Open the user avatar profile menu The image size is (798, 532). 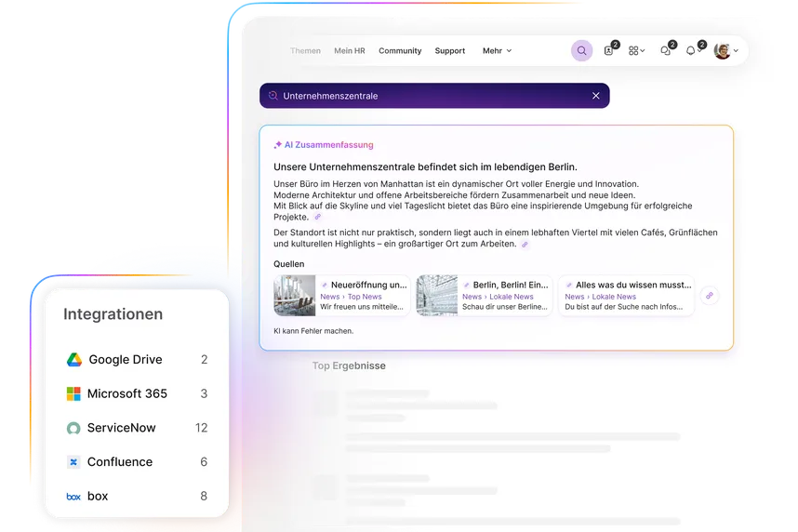tap(725, 50)
